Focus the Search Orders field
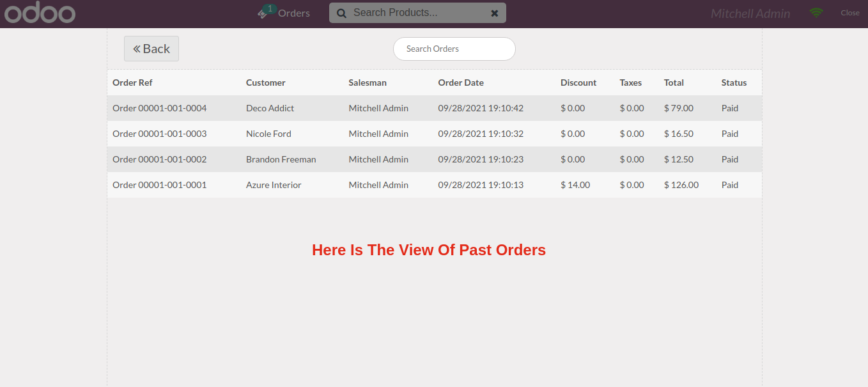The width and height of the screenshot is (868, 387). [x=454, y=49]
